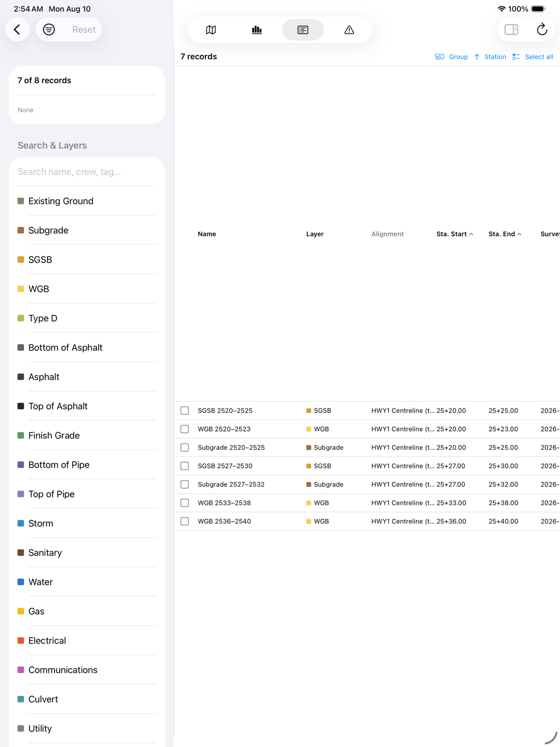Filter by Electrical layer
Image resolution: width=560 pixels, height=747 pixels.
[x=87, y=641]
